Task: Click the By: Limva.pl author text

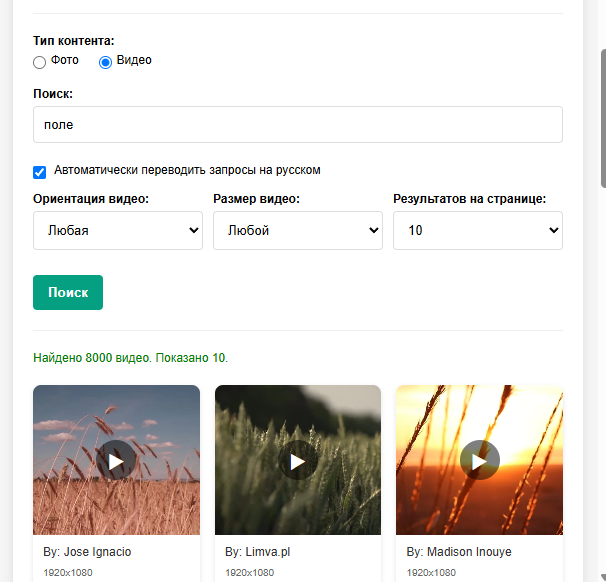Action: (x=258, y=552)
